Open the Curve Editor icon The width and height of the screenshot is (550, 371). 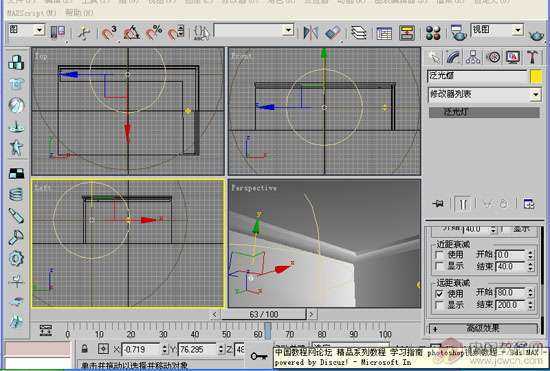[x=384, y=33]
